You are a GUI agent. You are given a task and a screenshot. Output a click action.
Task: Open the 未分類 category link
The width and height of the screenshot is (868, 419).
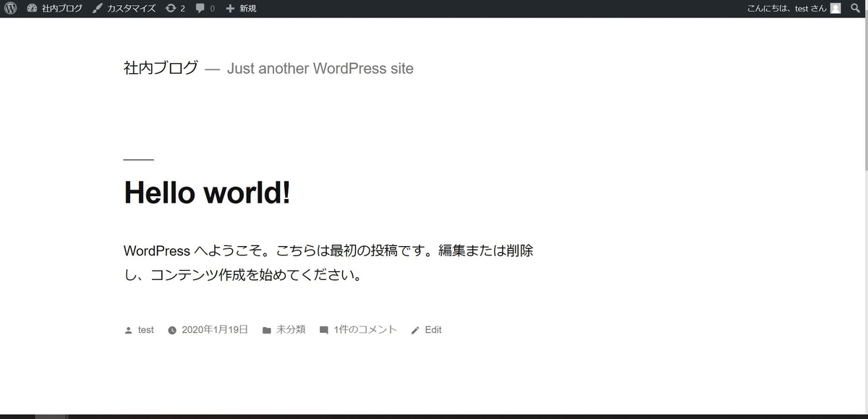[290, 329]
